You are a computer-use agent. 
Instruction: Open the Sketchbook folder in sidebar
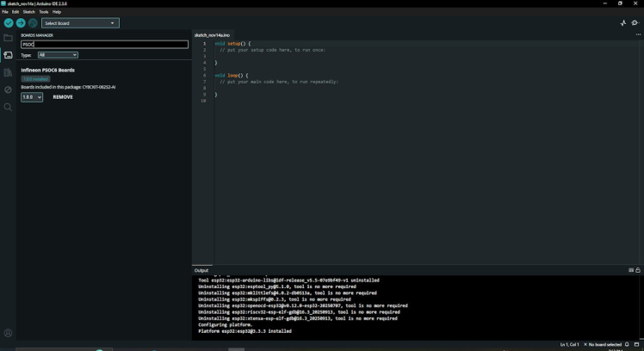click(8, 38)
